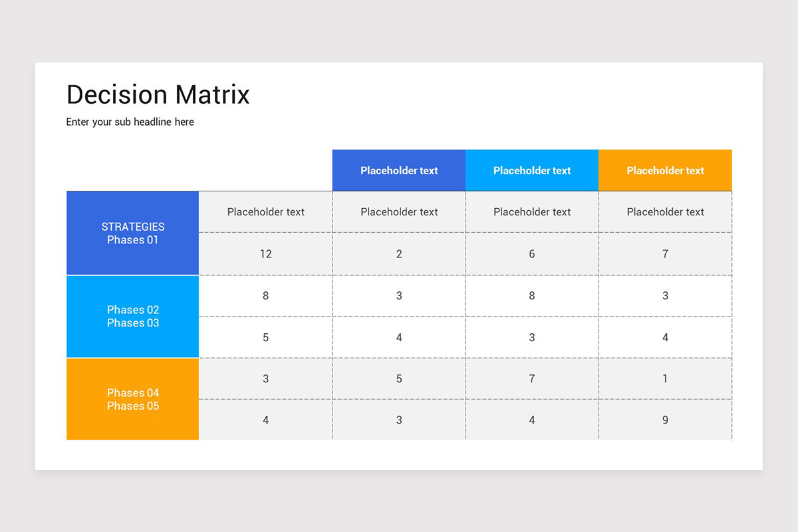Select the 7 in the light blue column
The width and height of the screenshot is (798, 532).
[532, 379]
